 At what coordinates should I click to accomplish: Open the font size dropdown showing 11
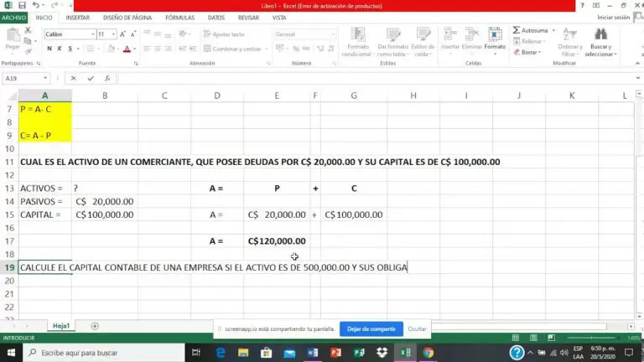click(x=113, y=34)
